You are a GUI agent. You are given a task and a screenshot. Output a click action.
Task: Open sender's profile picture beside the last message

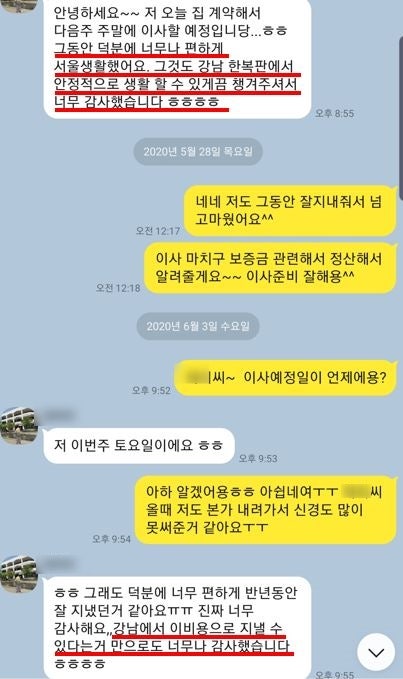(19, 574)
